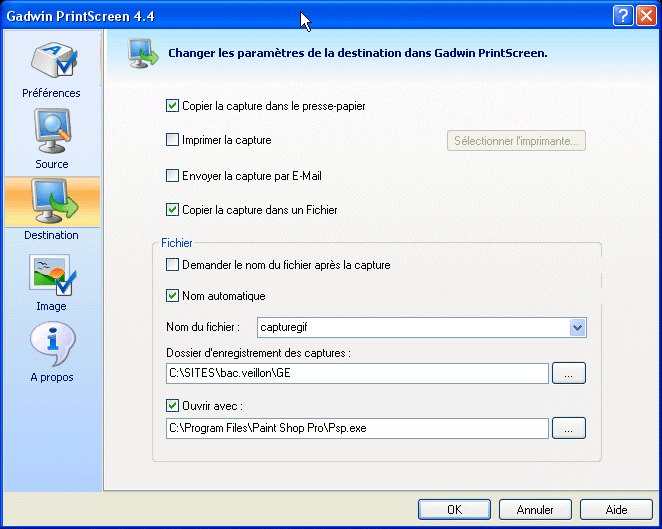This screenshot has width=662, height=529.
Task: Uncheck the Ouvrir avec checkbox
Action: click(172, 406)
